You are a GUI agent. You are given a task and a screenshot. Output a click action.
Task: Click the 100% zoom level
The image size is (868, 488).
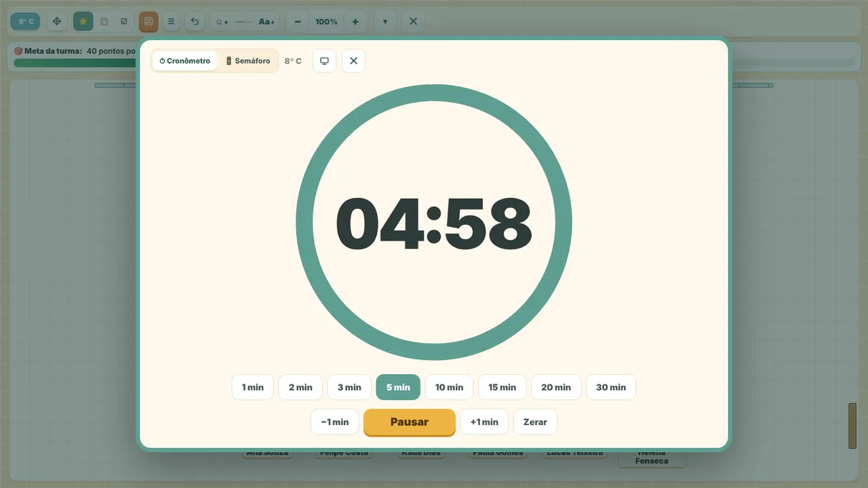326,22
